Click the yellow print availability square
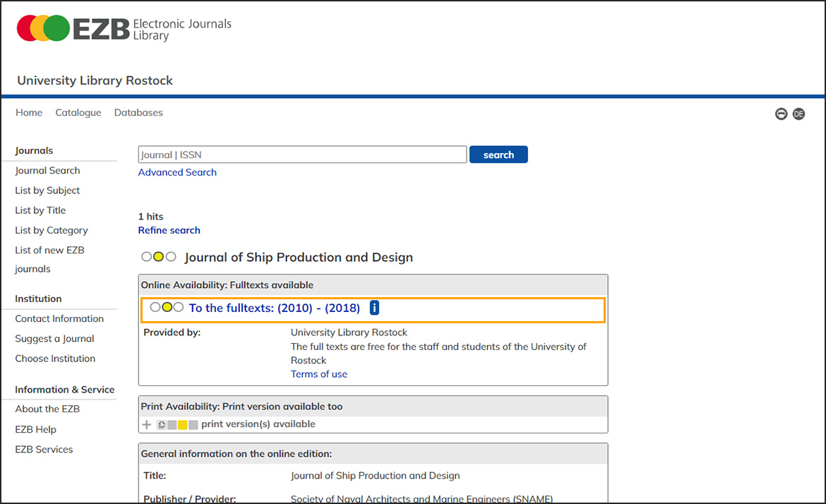The height and width of the screenshot is (504, 826). tap(182, 424)
